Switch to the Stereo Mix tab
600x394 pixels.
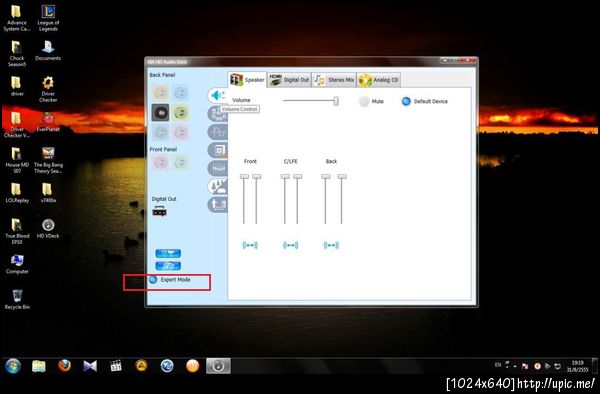[x=334, y=80]
